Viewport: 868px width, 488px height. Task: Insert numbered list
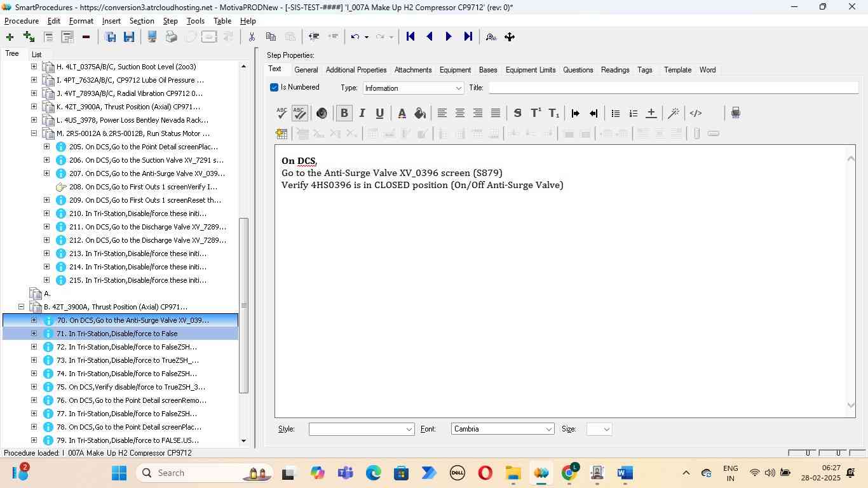(x=634, y=113)
